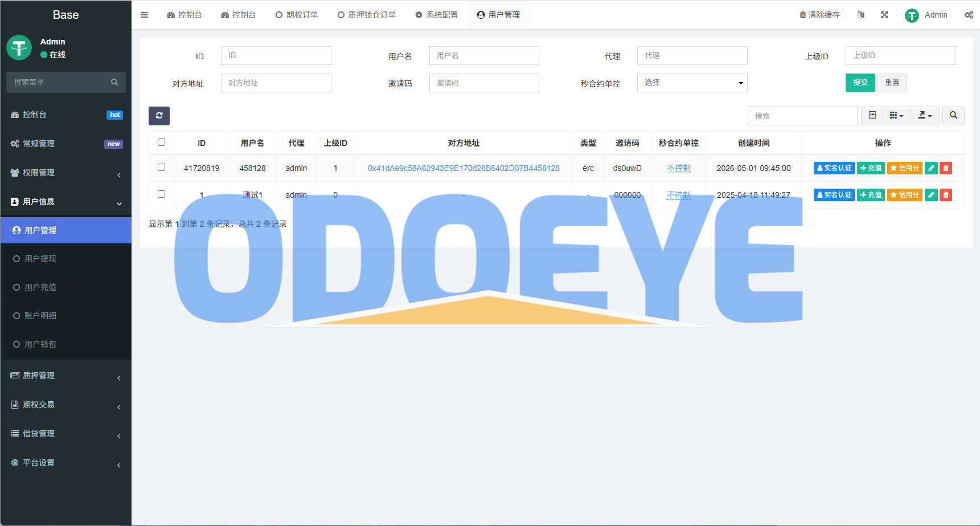
Task: Expand the 权限管理 sidebar menu
Action: 65,173
